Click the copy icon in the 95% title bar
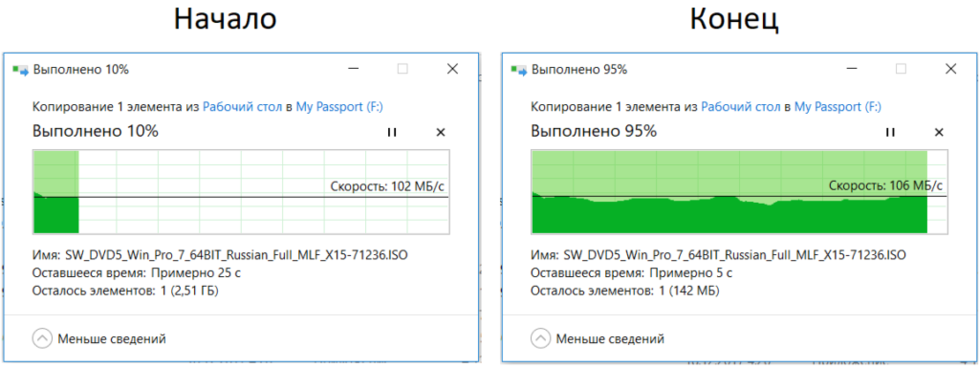 click(x=519, y=70)
